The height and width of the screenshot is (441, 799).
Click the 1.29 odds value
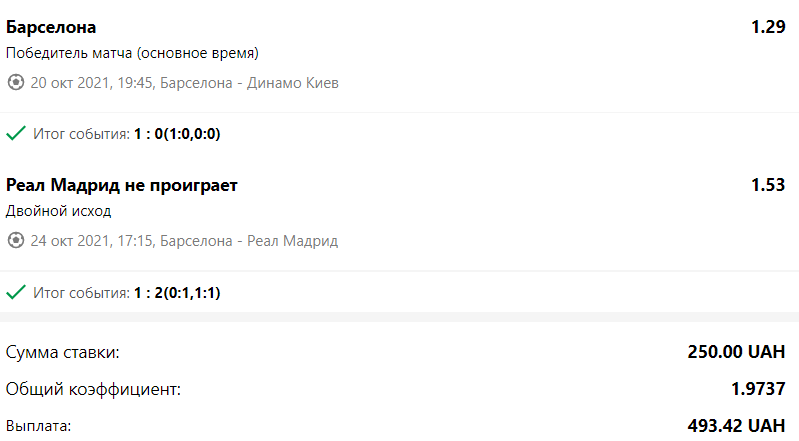pos(768,27)
